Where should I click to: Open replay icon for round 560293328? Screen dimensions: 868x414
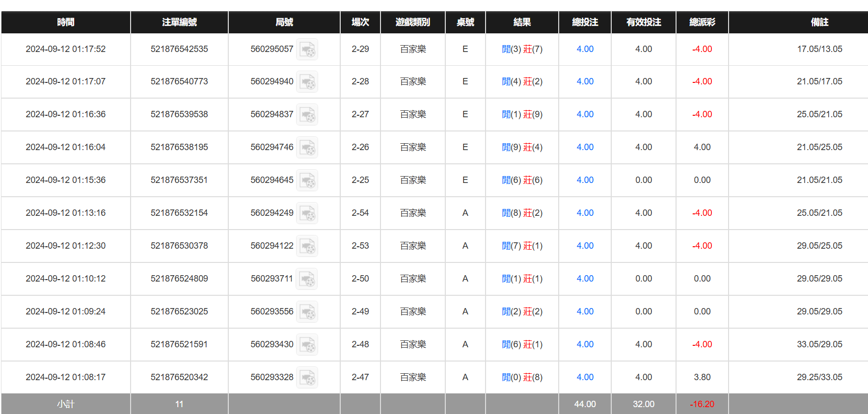pyautogui.click(x=307, y=378)
